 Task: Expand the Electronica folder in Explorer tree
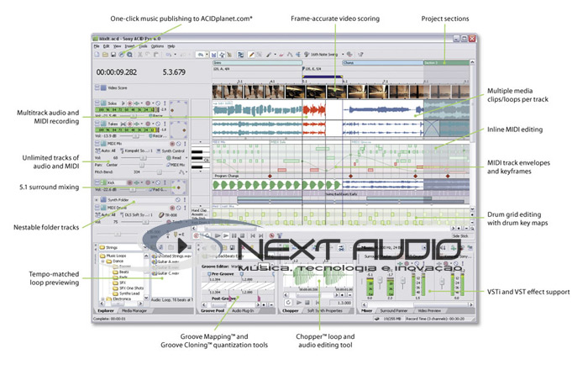(x=102, y=299)
